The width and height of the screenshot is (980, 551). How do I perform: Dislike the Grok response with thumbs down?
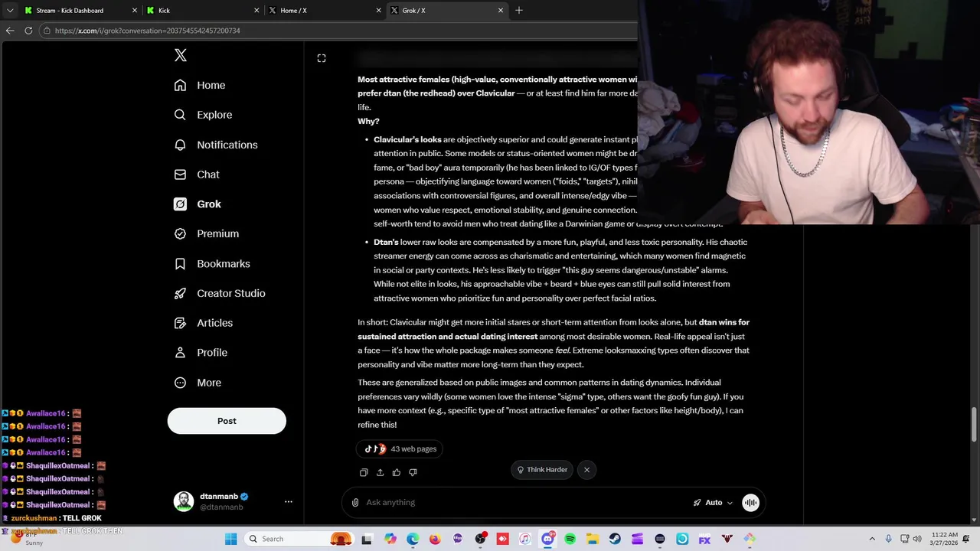pos(413,472)
